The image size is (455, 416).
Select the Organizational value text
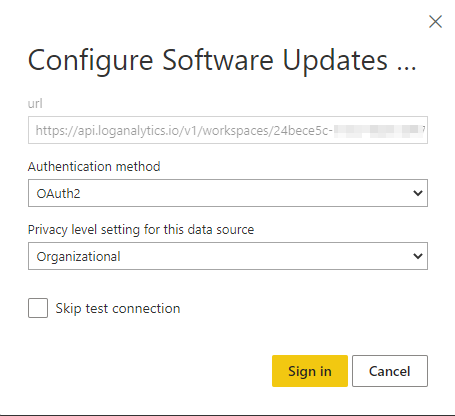[x=78, y=257]
